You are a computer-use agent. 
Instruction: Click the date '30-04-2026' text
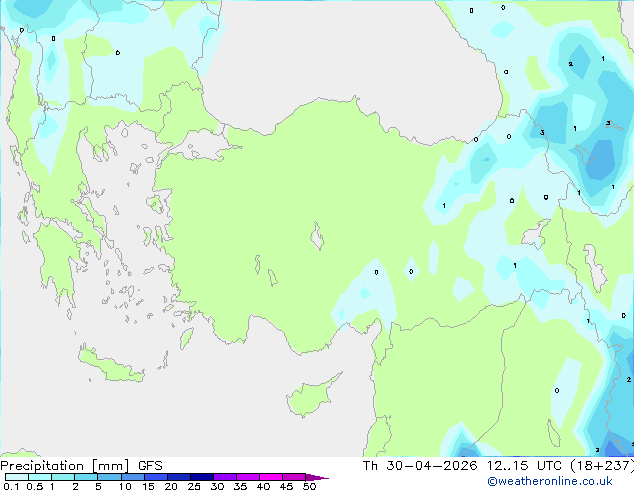coord(432,466)
